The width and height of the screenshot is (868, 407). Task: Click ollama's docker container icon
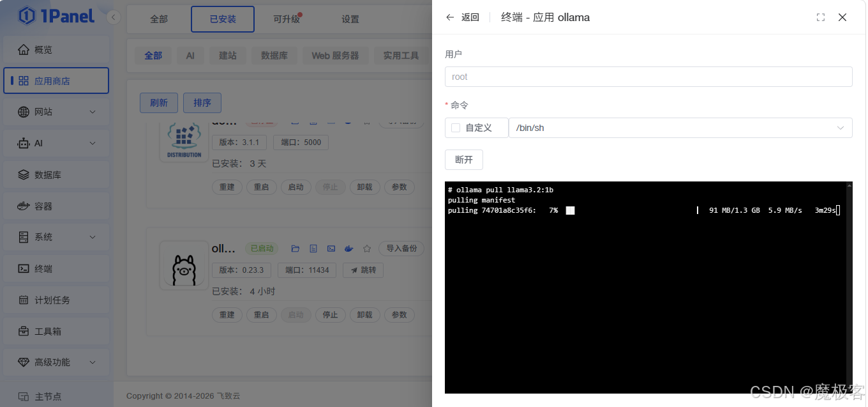tap(349, 249)
